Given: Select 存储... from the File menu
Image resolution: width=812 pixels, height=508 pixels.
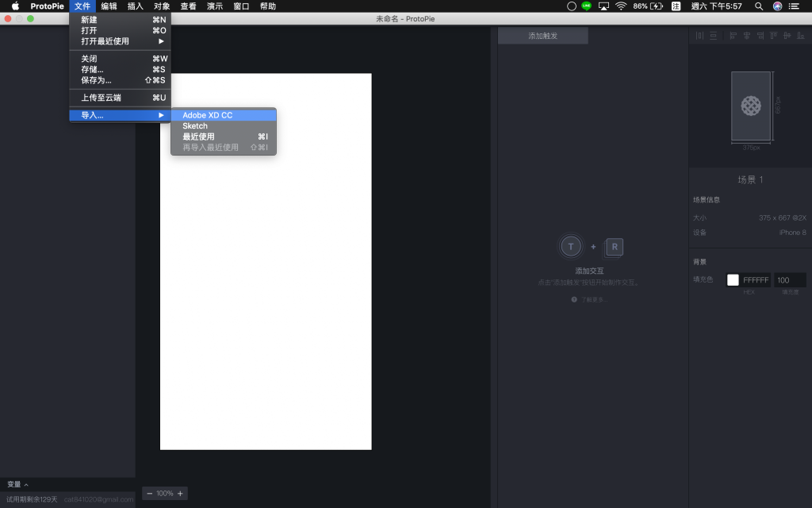Looking at the screenshot, I should point(121,70).
